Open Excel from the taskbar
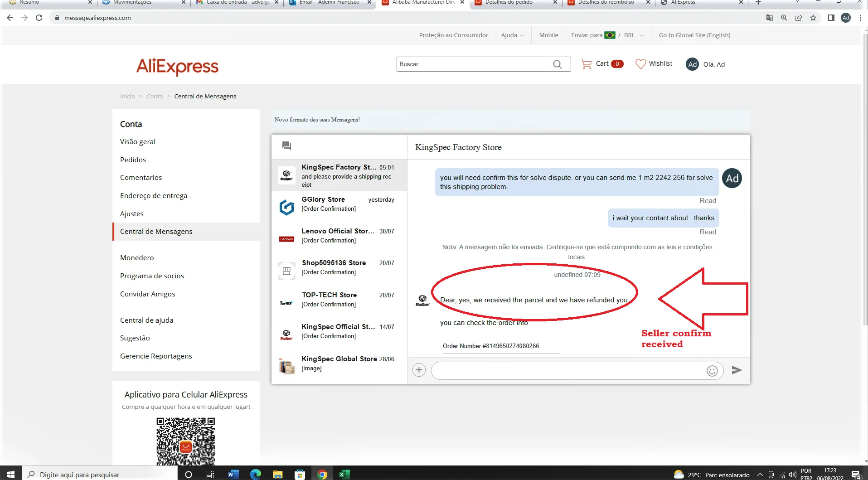This screenshot has height=480, width=868. (x=344, y=475)
